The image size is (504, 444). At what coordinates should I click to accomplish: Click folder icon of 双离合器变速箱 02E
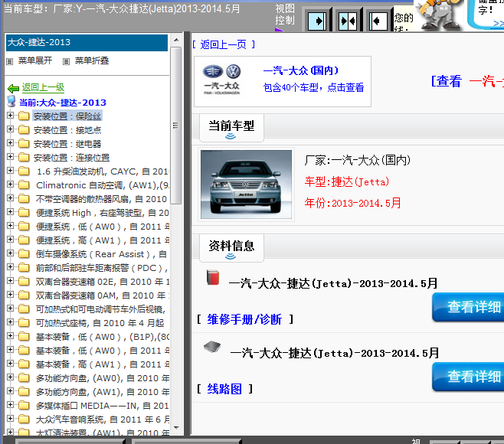pos(24,282)
